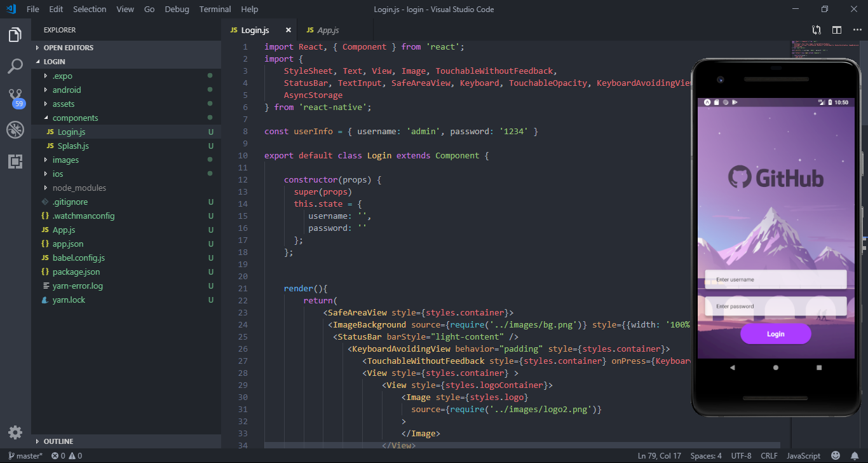Open the View menu
868x463 pixels.
(125, 9)
